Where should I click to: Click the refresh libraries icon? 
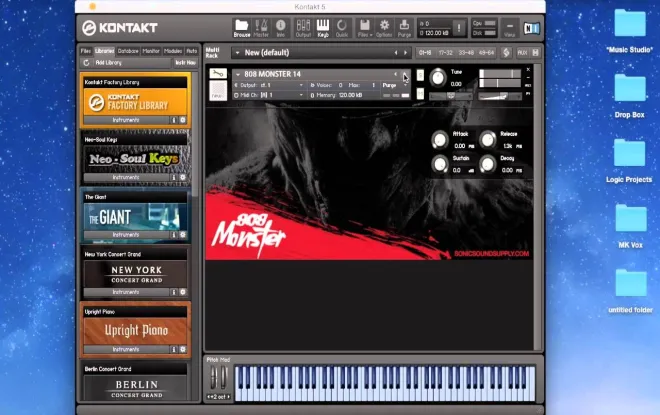click(x=86, y=63)
